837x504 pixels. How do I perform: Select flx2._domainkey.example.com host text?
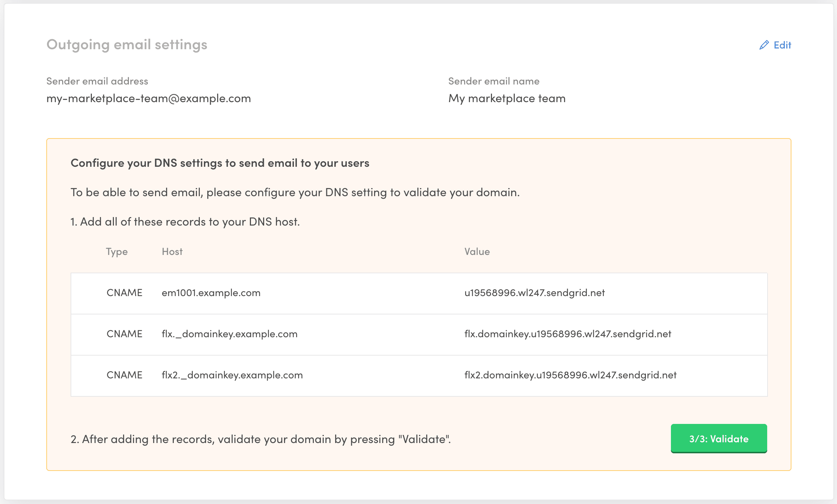(232, 375)
